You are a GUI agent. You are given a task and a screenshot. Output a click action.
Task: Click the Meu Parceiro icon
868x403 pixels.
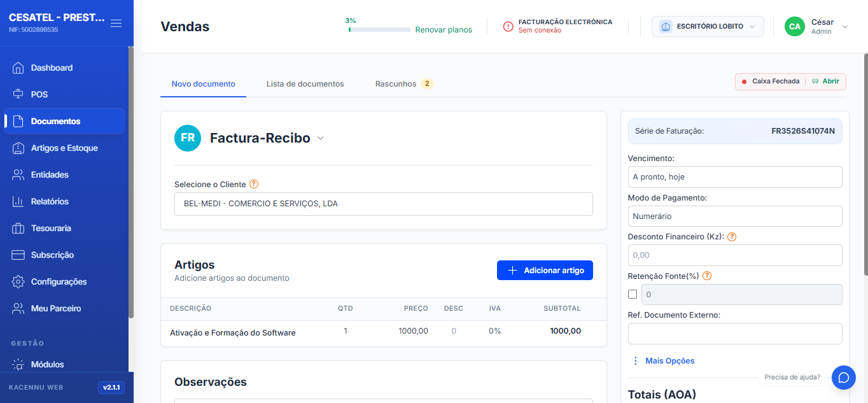coord(18,308)
